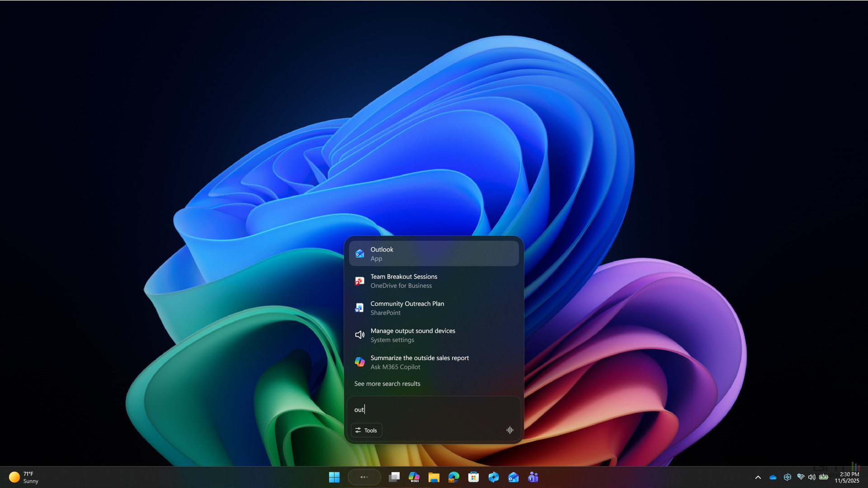Launch Microsoft Teams from the taskbar

coord(533,477)
